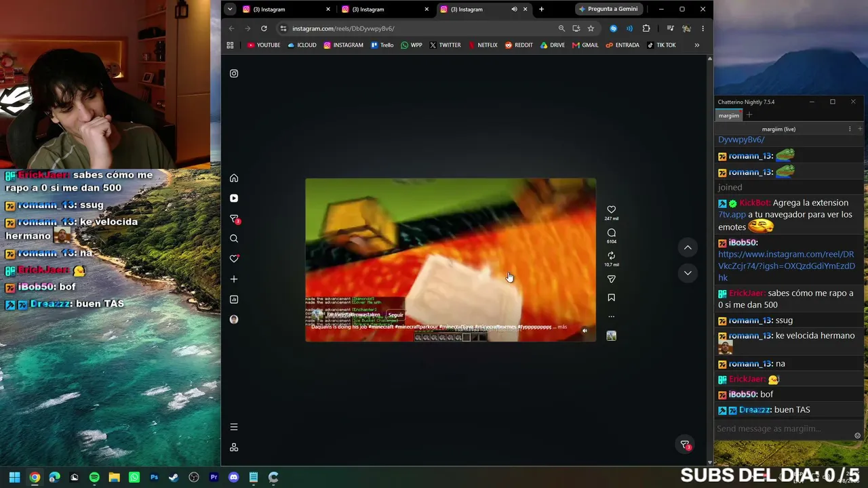Screen dimensions: 868x488
Task: Open profile avatar in Instagram sidebar
Action: click(x=234, y=319)
